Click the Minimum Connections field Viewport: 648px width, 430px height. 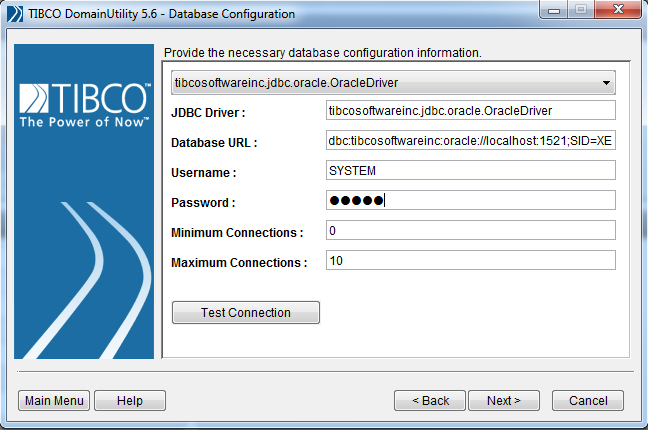(471, 230)
